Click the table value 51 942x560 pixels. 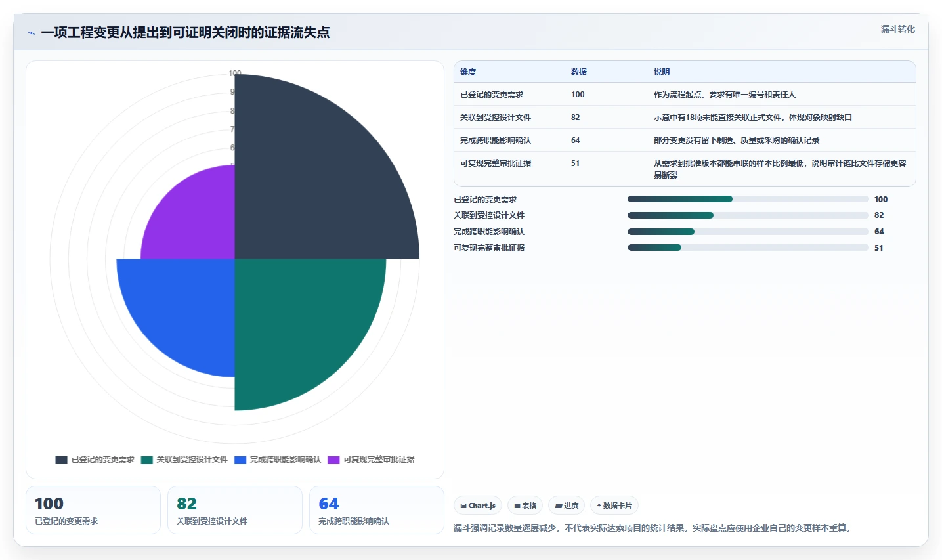(575, 163)
